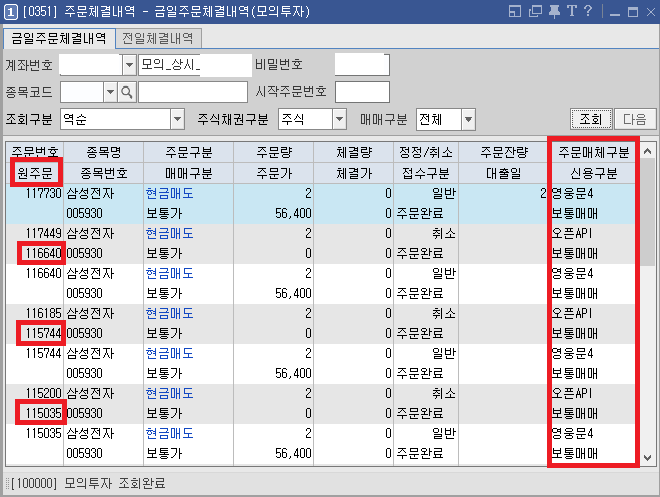Click the 종목명 column header
The image size is (660, 497).
104,152
